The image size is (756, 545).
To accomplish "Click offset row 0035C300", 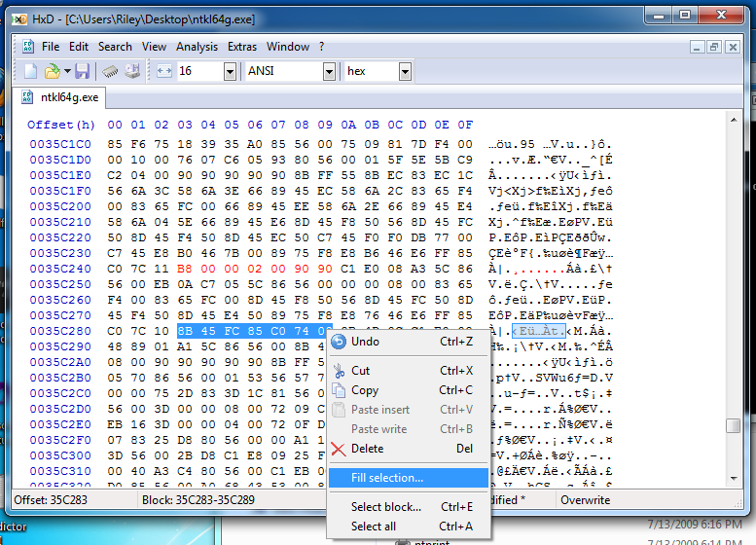I will coord(60,455).
